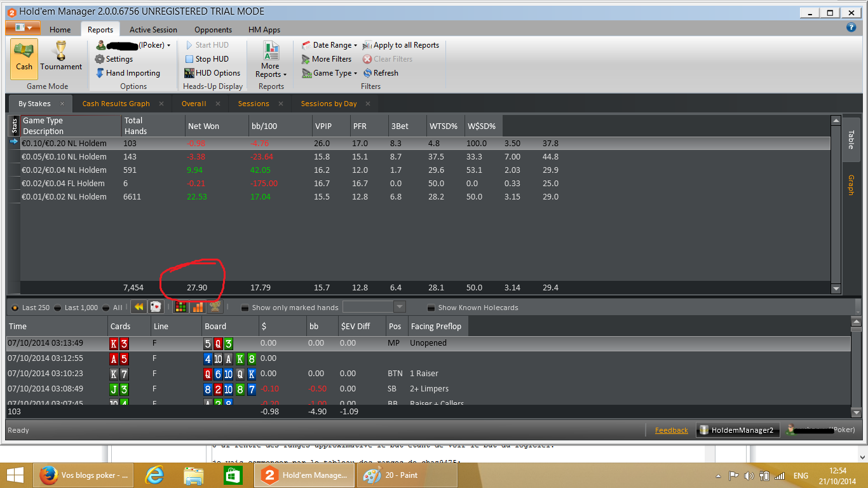Sort hands by Time column header
The width and height of the screenshot is (868, 488).
pos(57,326)
